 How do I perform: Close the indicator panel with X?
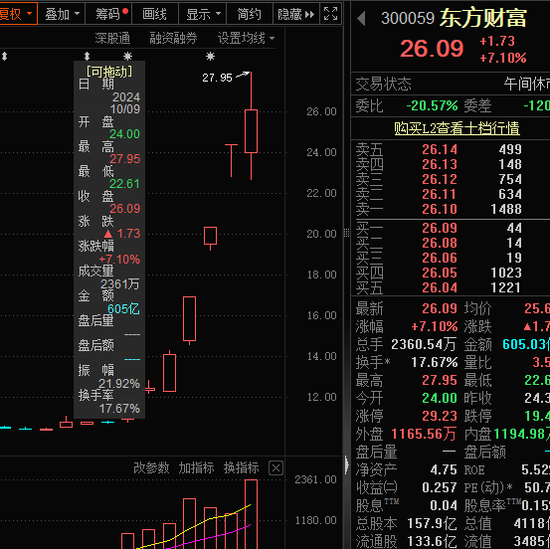click(276, 468)
